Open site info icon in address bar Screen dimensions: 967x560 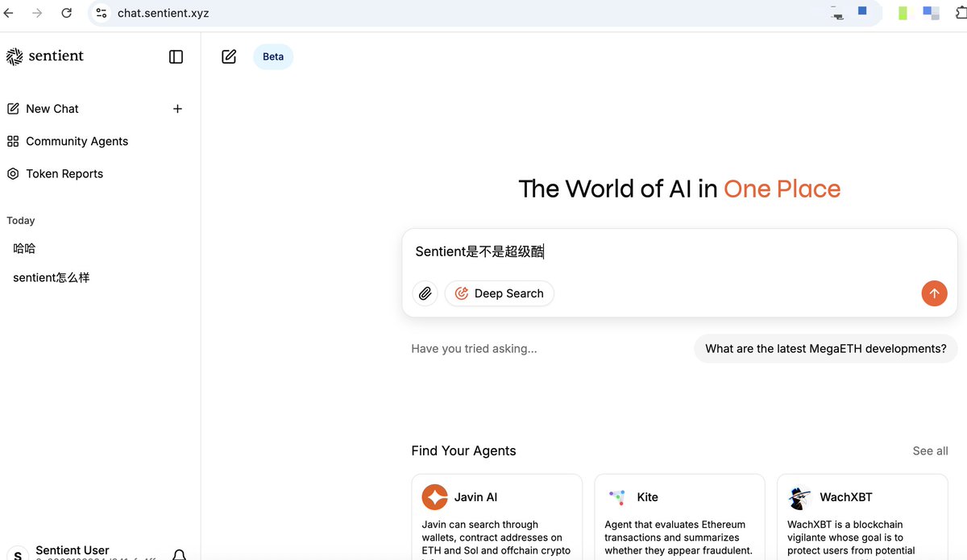101,13
